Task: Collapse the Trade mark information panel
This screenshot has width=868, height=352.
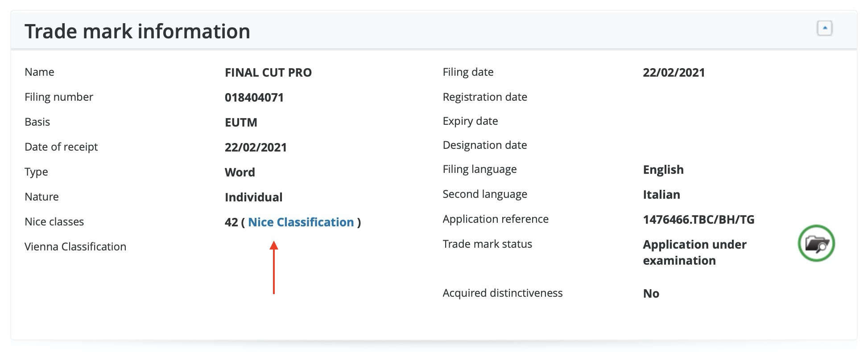Action: click(x=824, y=29)
